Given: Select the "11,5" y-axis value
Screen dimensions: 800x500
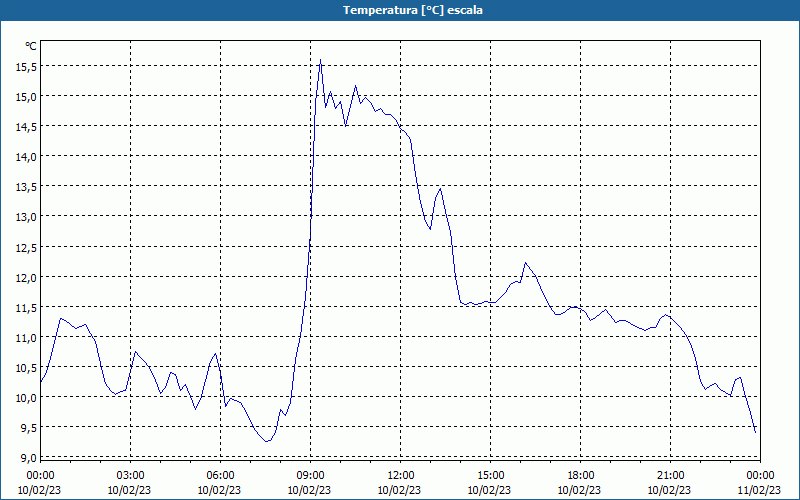Looking at the screenshot, I should coord(27,307).
